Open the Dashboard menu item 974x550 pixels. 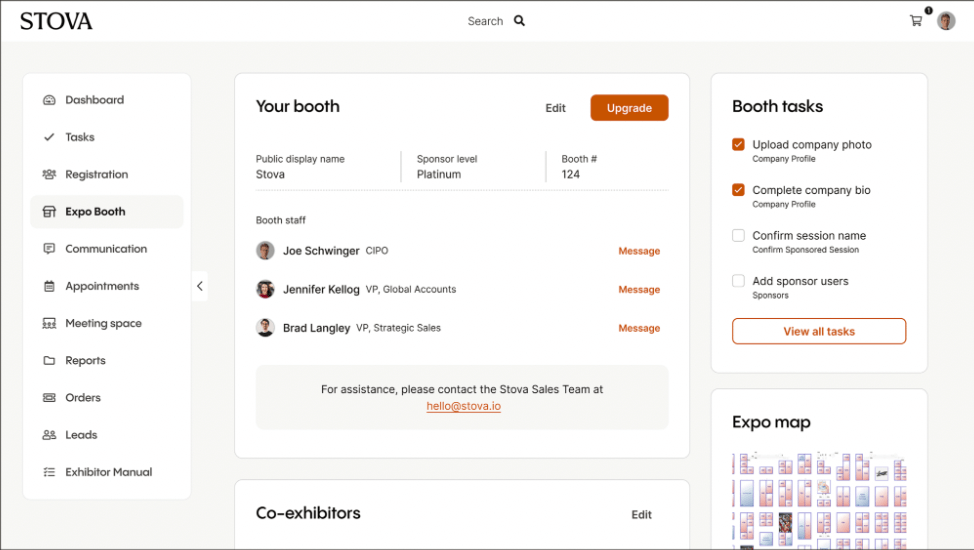coord(107,100)
